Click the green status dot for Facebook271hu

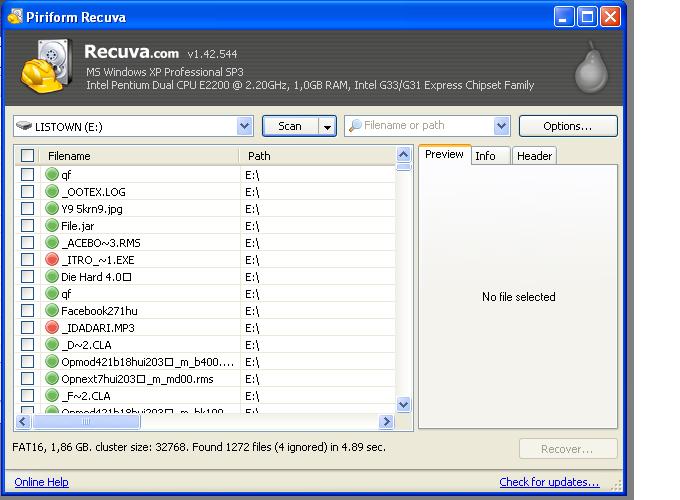tap(52, 310)
